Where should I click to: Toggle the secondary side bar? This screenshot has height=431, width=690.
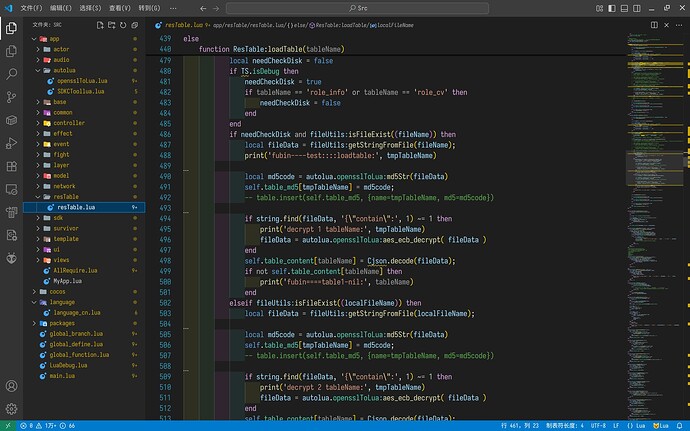[x=637, y=8]
